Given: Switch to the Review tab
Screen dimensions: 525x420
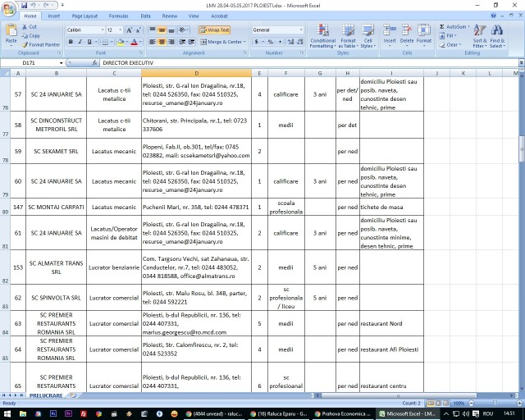Looking at the screenshot, I should (170, 16).
